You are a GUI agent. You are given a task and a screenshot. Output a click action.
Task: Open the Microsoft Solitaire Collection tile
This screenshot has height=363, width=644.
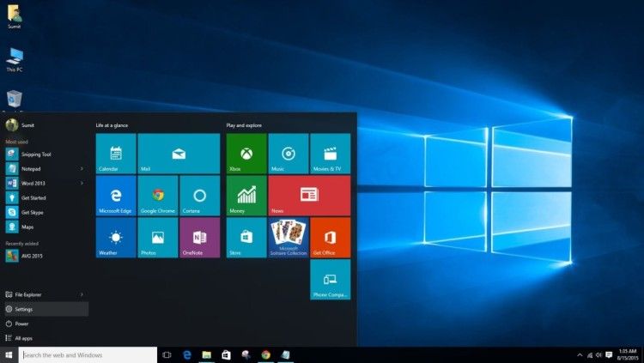(289, 238)
